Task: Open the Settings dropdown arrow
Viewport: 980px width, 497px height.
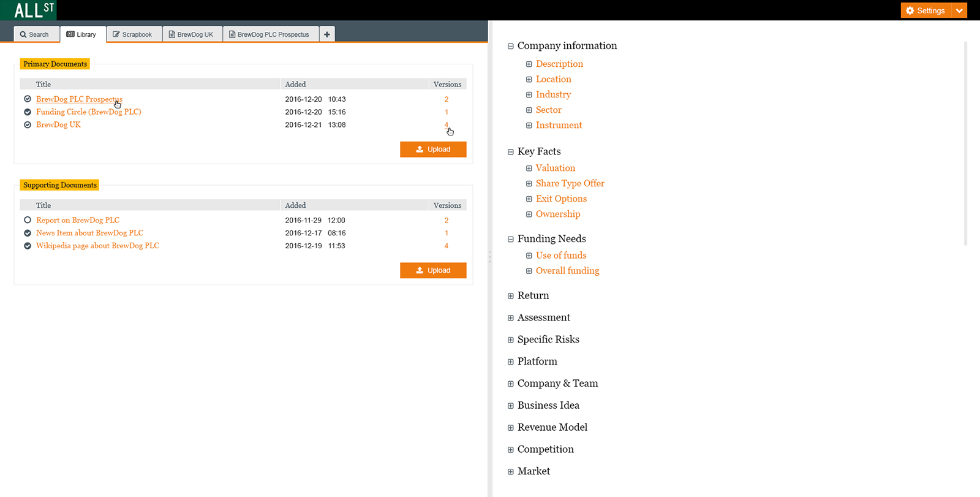Action: click(960, 10)
